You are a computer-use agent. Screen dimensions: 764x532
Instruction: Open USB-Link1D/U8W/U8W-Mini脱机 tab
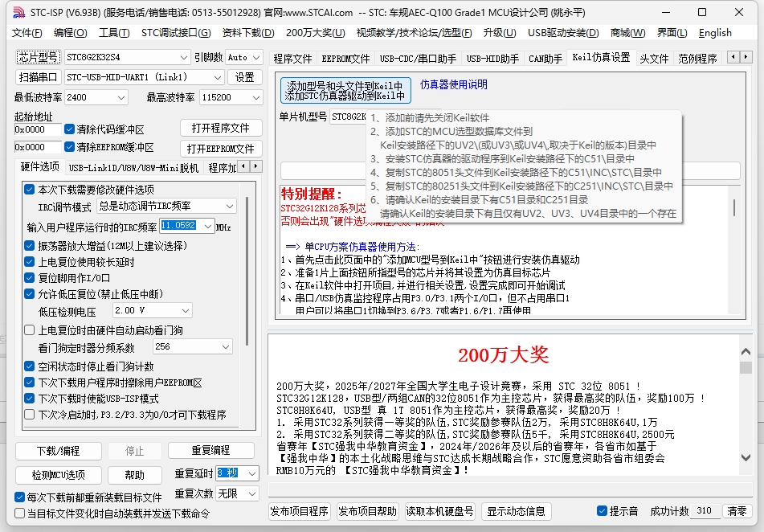point(133,168)
